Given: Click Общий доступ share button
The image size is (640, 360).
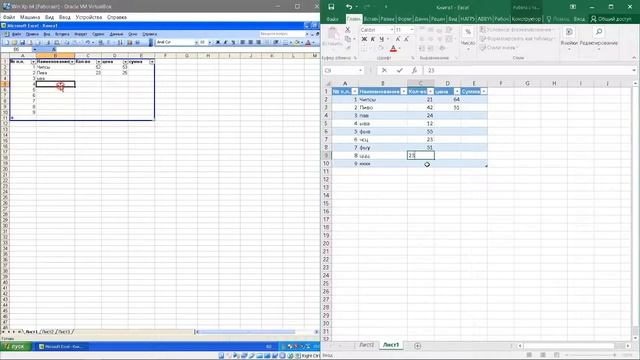Looking at the screenshot, I should (611, 19).
